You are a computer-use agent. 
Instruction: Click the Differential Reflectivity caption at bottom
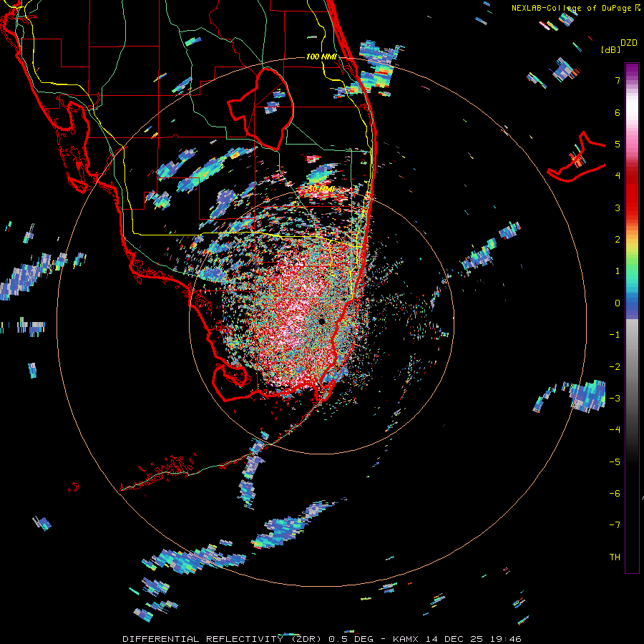322,639
